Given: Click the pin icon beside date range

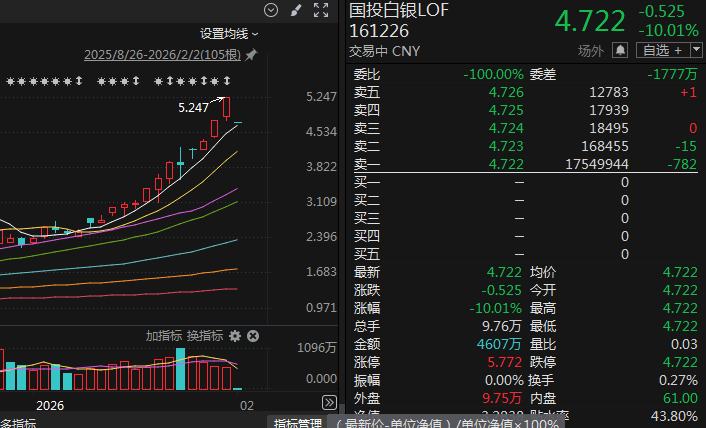Looking at the screenshot, I should [x=251, y=54].
